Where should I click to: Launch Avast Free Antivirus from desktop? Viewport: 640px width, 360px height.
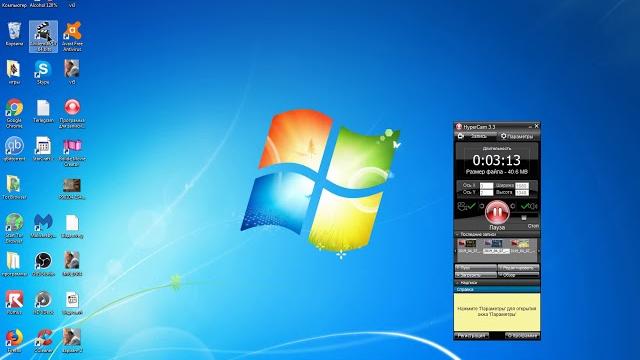[72, 36]
